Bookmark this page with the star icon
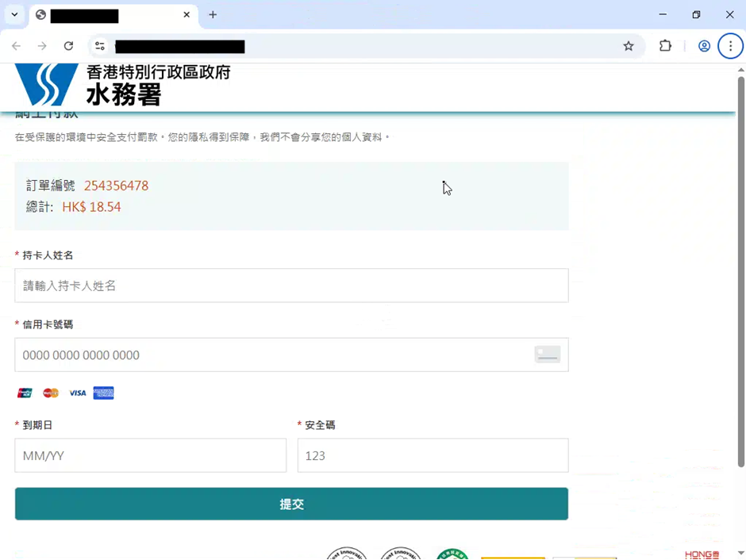 coord(629,46)
